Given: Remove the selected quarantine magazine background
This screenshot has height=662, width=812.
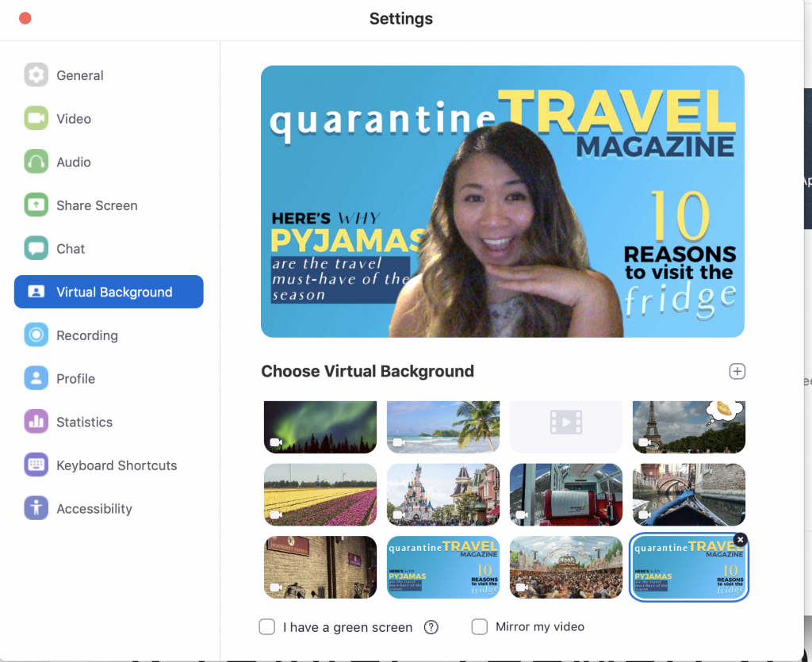Looking at the screenshot, I should click(740, 539).
